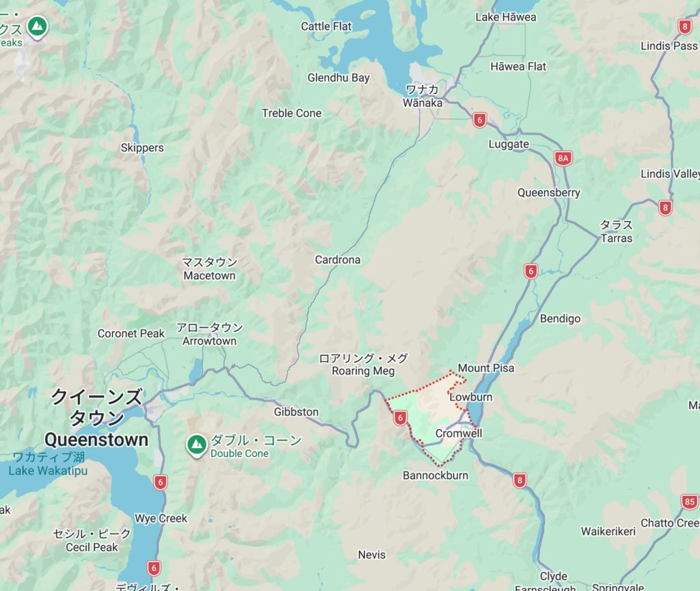This screenshot has height=591, width=700.
Task: Select the Highway 8A shield near Luggate
Action: pyautogui.click(x=563, y=158)
